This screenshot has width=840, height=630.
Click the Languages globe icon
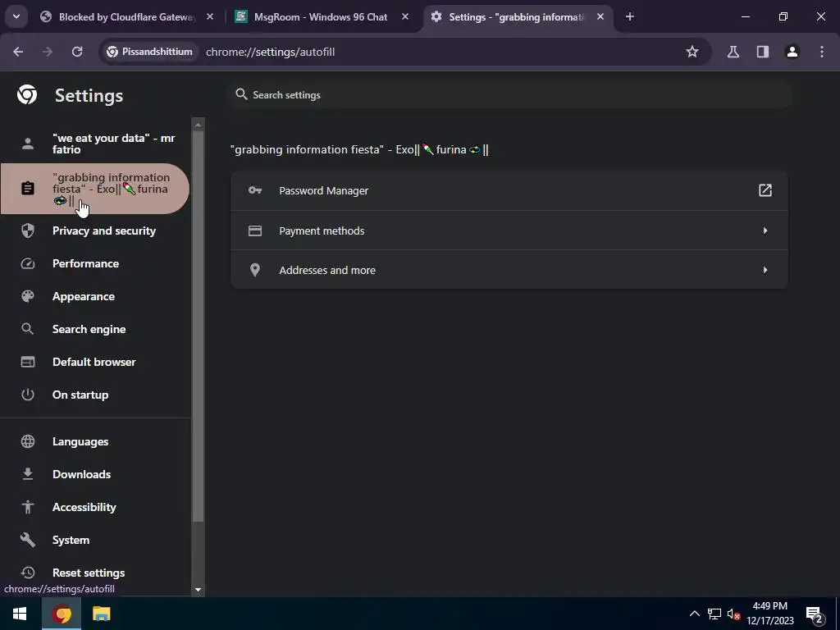click(28, 441)
